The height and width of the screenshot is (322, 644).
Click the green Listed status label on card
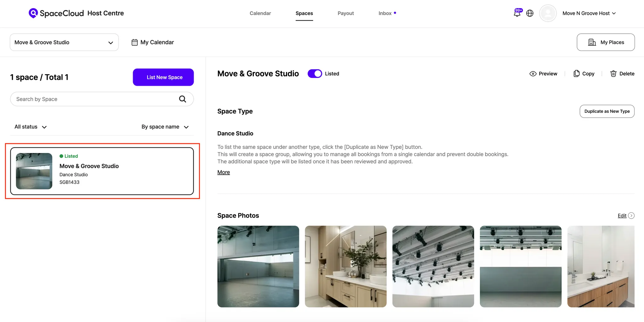69,156
